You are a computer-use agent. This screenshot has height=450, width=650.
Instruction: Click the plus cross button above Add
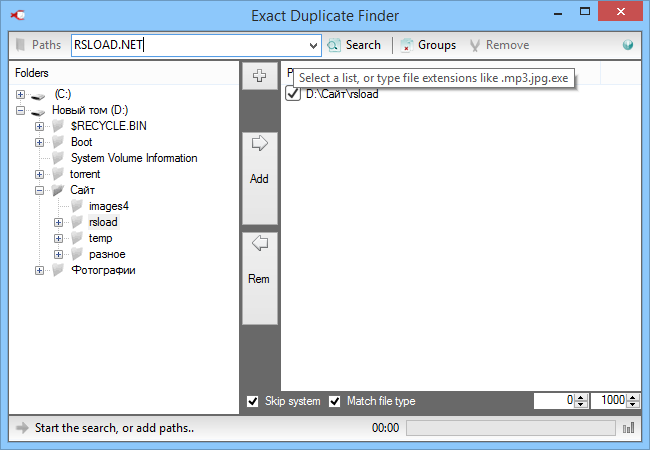click(x=260, y=76)
